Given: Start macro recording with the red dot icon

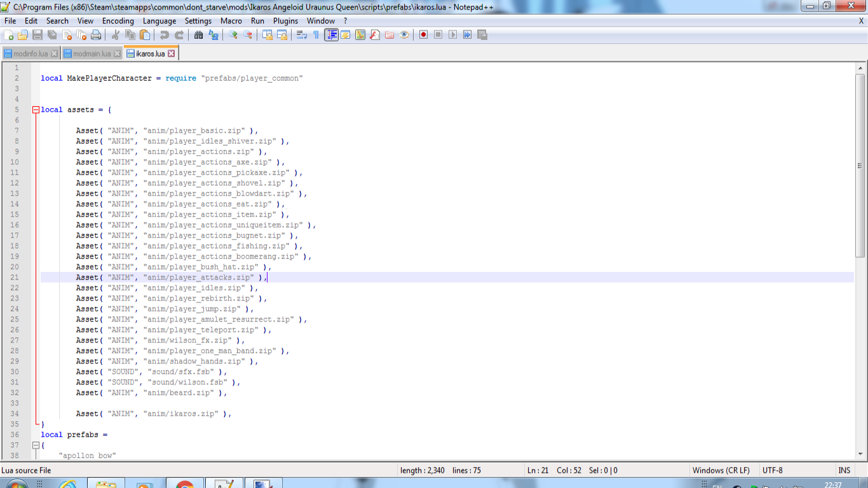Looking at the screenshot, I should pos(423,35).
